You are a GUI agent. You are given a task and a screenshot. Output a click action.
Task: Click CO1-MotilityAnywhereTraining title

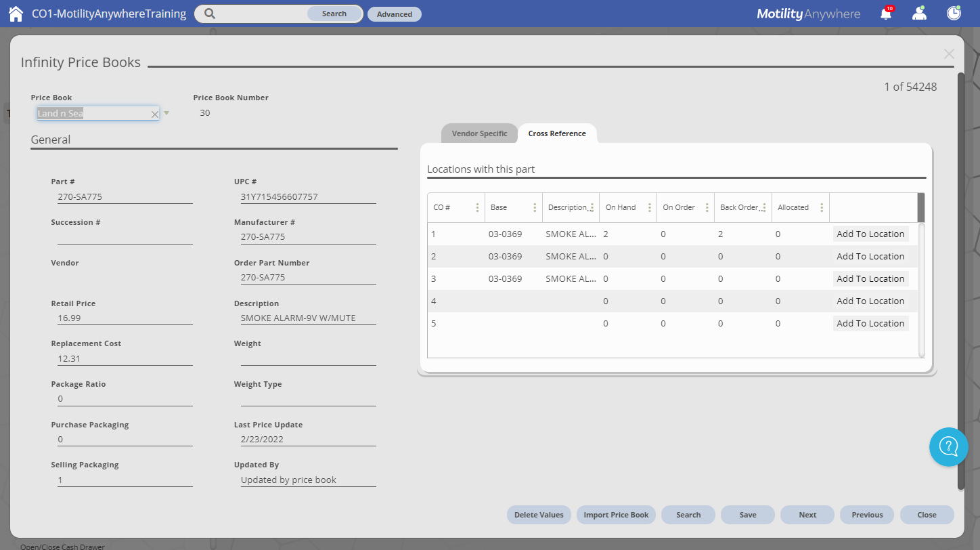click(x=109, y=14)
